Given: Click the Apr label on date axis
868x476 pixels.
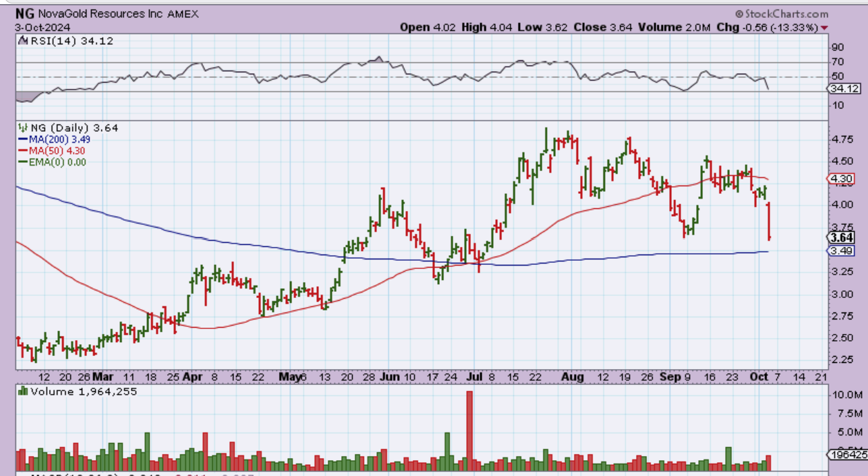Looking at the screenshot, I should [193, 377].
